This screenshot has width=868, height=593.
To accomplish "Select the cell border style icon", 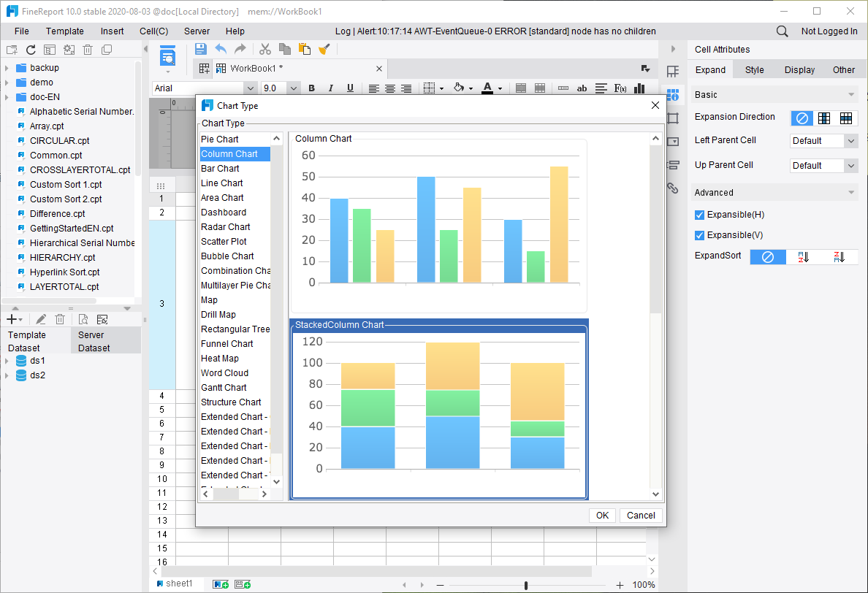I will (x=427, y=88).
